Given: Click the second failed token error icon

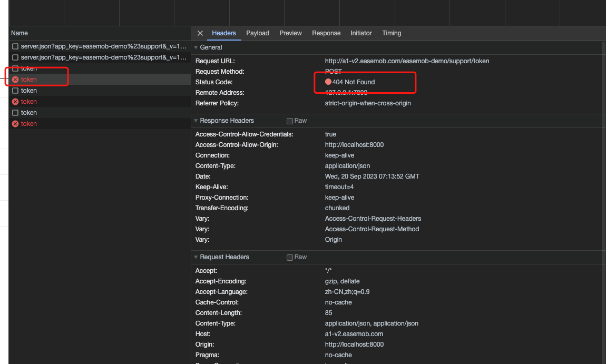Looking at the screenshot, I should pos(15,102).
